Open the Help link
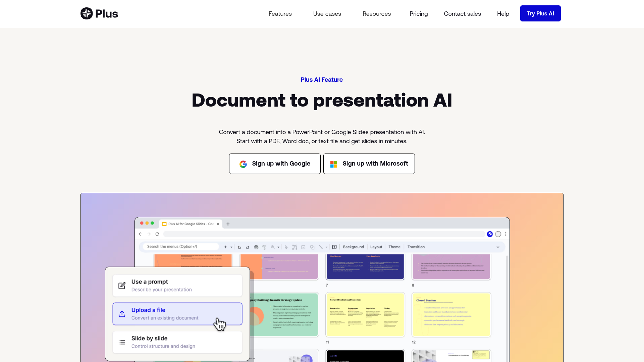644x362 pixels. coord(503,14)
